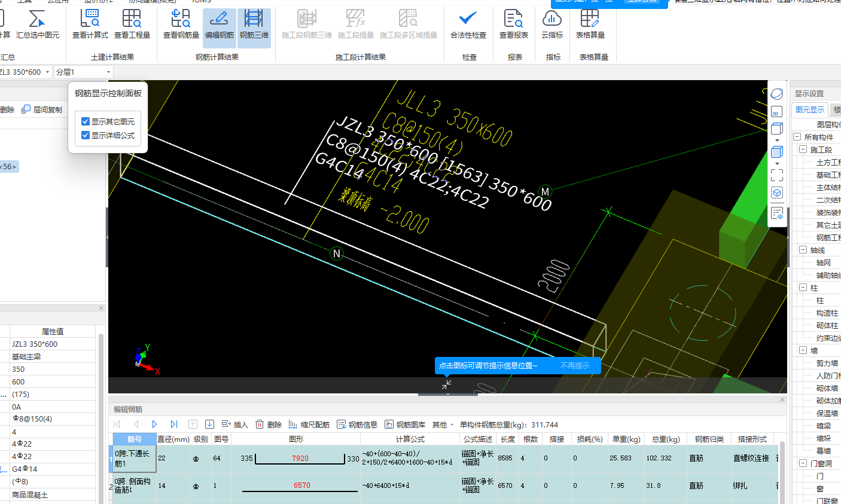The image size is (841, 504).
Task: Click 层间复制 button
Action: [42, 109]
